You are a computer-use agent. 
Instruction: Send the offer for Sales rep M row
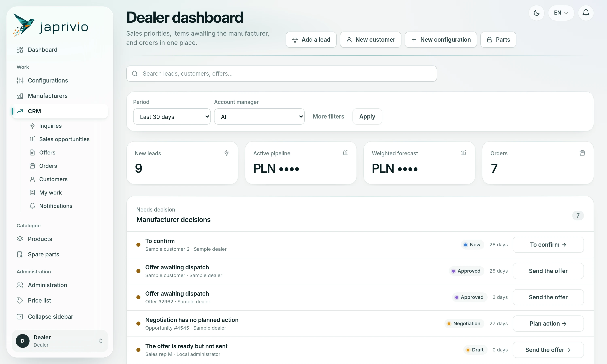click(x=548, y=350)
